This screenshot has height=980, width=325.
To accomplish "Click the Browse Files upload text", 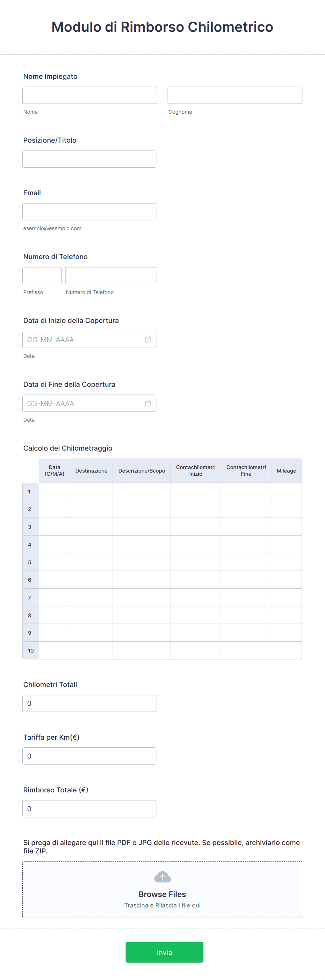I will (162, 894).
